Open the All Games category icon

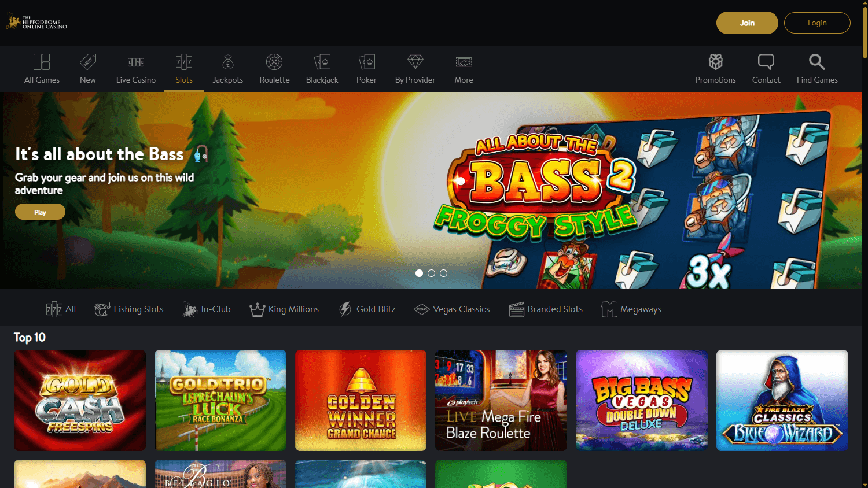[x=42, y=62]
